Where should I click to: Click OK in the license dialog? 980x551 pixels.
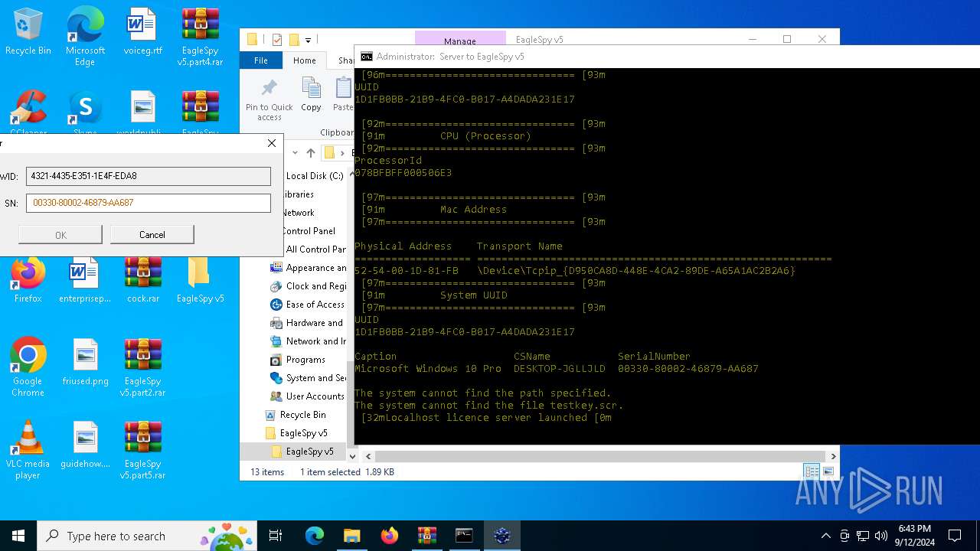coord(60,235)
